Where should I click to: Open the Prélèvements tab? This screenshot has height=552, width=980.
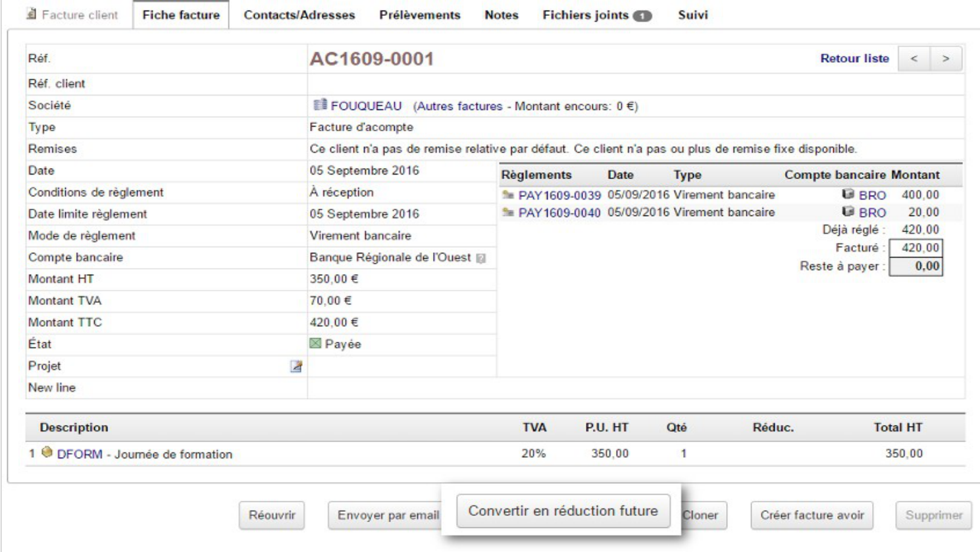420,14
